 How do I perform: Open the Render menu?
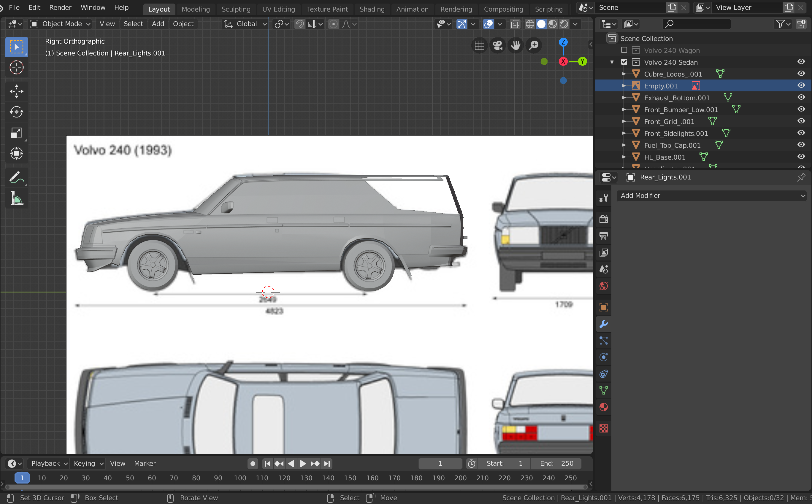coord(60,7)
